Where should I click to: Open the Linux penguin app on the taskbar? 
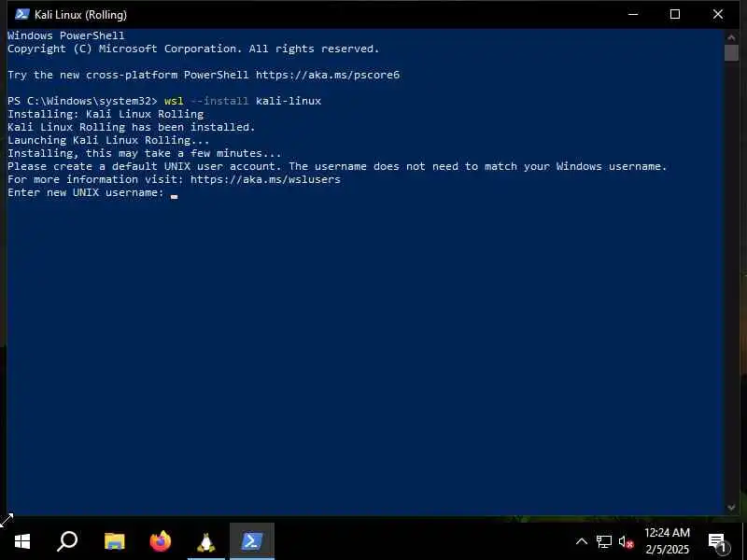205,542
